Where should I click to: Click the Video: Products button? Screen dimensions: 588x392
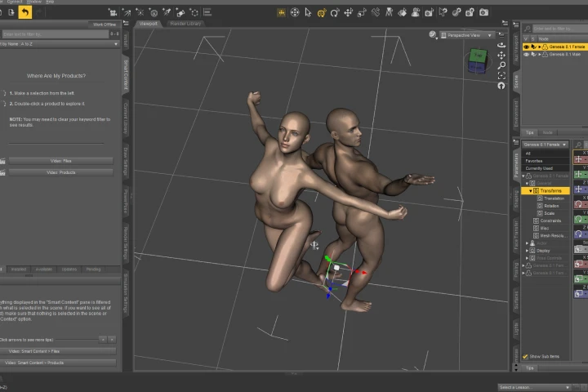click(x=60, y=172)
